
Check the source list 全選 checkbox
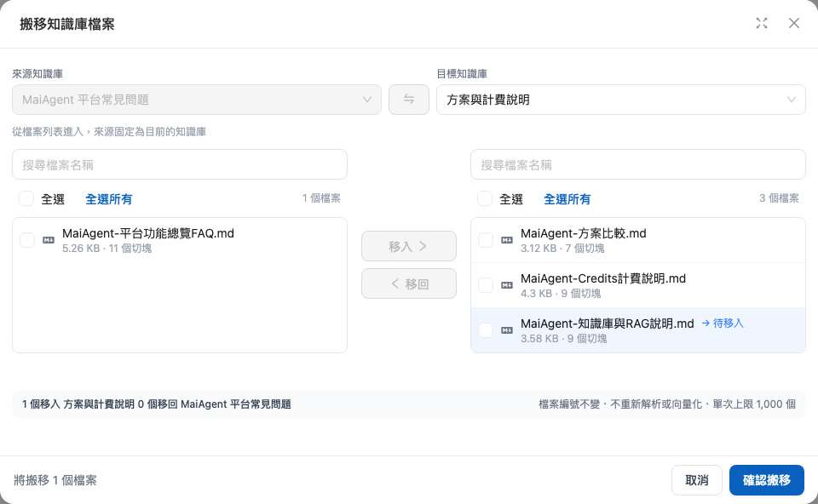tap(26, 198)
